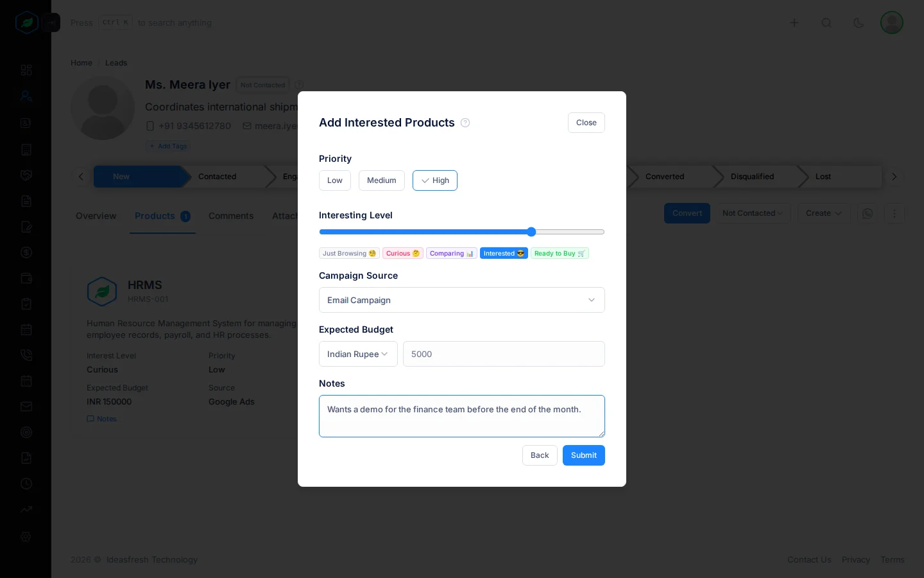Set priority to Low

(335, 180)
